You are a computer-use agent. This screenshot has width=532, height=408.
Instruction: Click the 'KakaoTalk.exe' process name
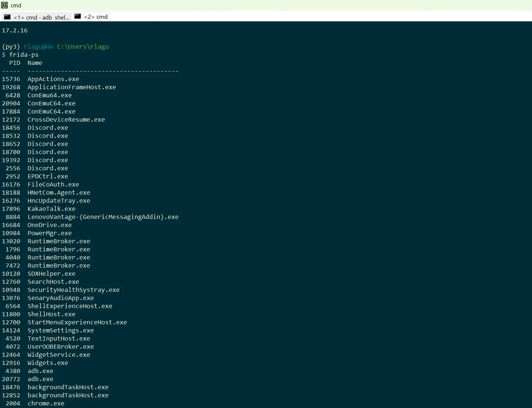[52, 209]
